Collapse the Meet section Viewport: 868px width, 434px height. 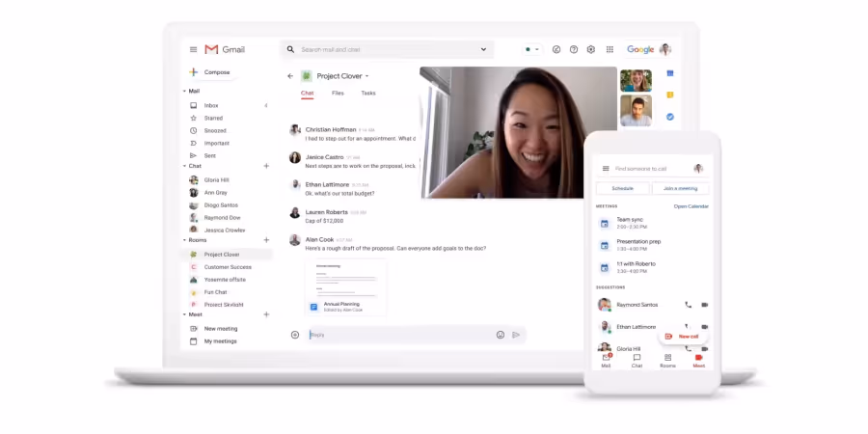click(x=184, y=314)
